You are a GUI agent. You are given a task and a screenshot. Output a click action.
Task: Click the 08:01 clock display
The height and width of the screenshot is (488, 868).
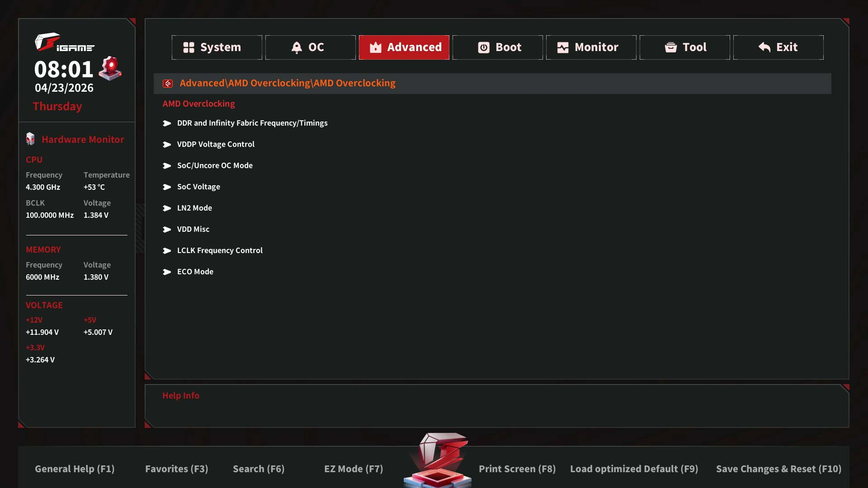(64, 69)
